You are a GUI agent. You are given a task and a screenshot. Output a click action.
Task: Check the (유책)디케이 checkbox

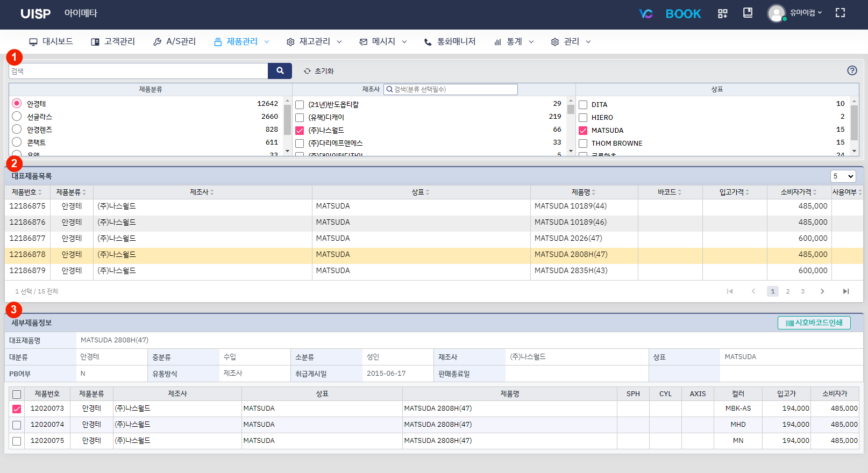tap(300, 118)
